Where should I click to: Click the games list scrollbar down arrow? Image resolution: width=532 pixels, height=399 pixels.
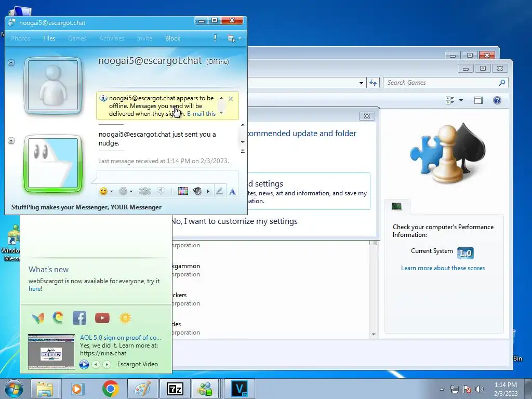pos(374,335)
